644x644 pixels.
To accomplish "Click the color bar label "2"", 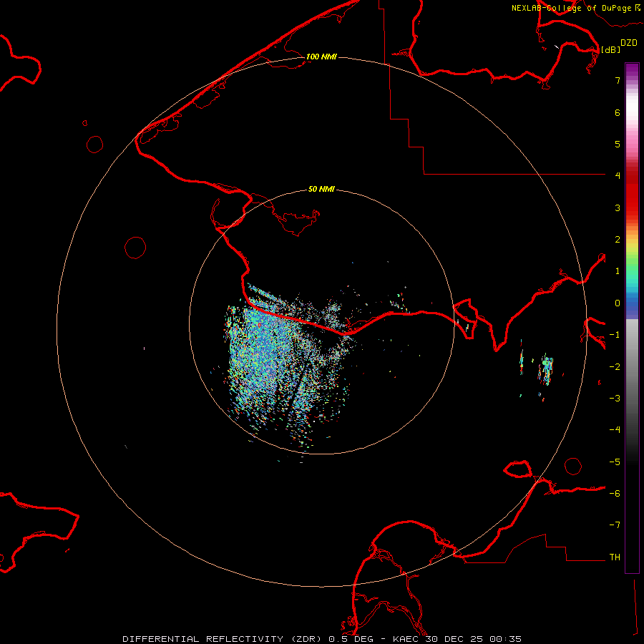I will click(618, 240).
